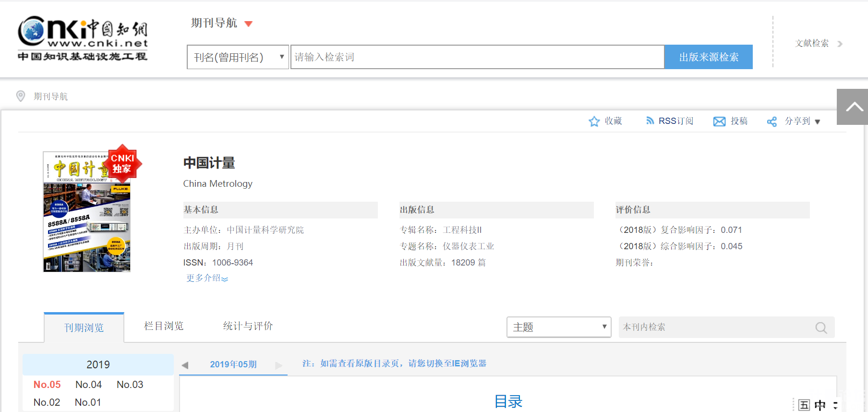Click the magnifier in journal search box
Image resolution: width=868 pixels, height=412 pixels.
pos(821,327)
